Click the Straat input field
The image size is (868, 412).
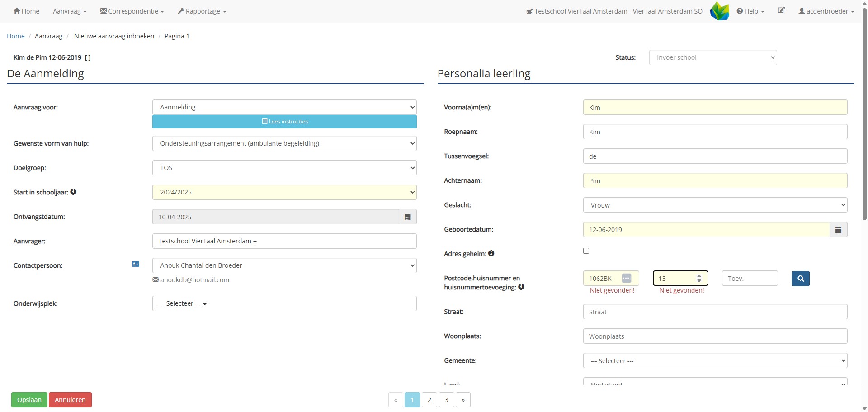pyautogui.click(x=715, y=312)
